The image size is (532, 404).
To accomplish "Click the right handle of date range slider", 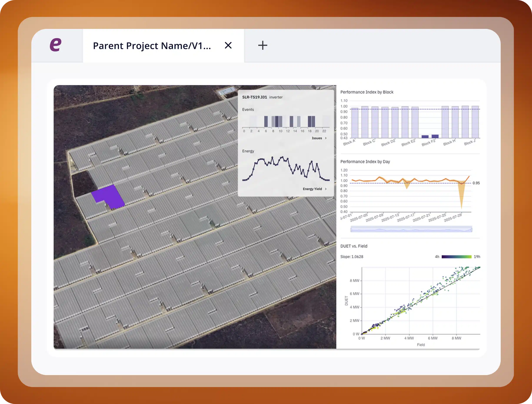I will [x=471, y=230].
